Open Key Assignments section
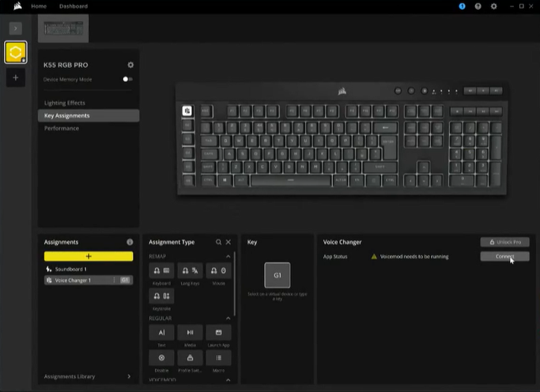This screenshot has width=540, height=392. (x=89, y=115)
